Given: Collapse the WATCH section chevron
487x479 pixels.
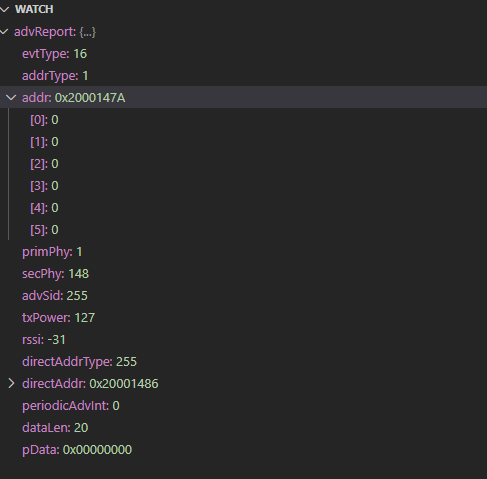Looking at the screenshot, I should click(4, 10).
